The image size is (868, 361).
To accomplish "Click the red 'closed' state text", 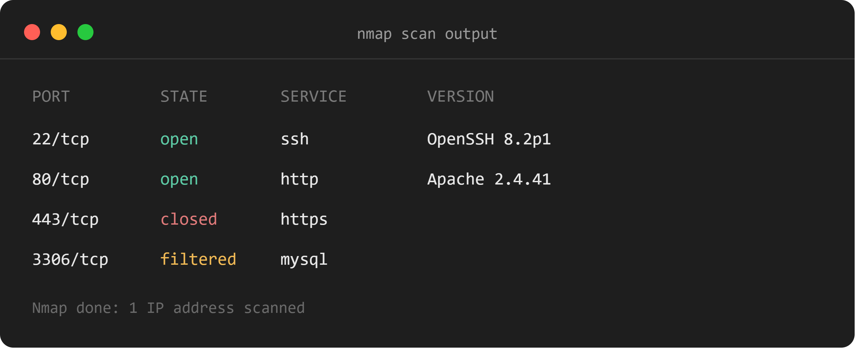I will pos(189,220).
